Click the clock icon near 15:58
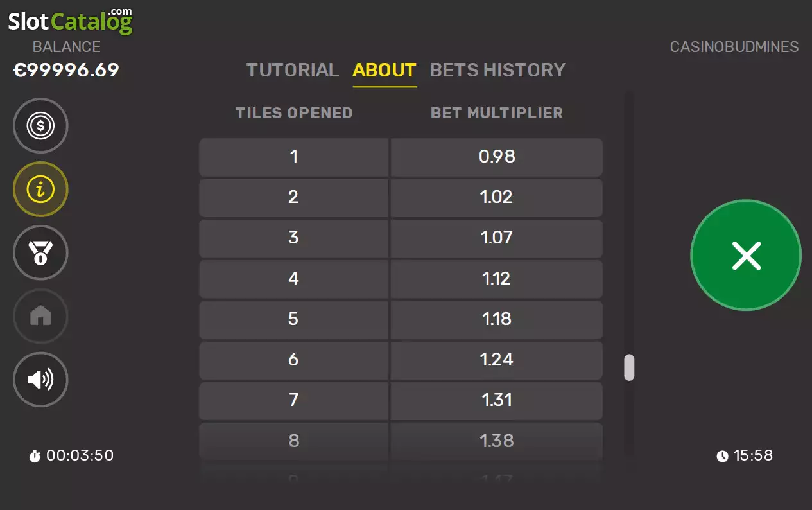 tap(723, 456)
